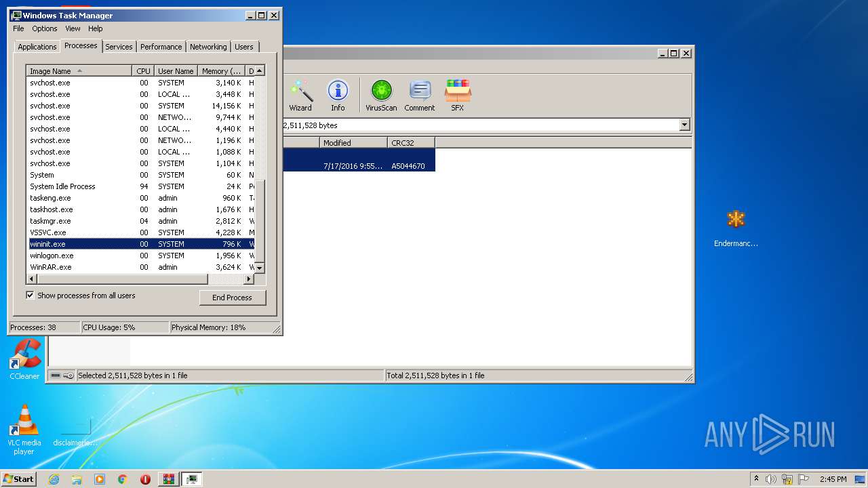Open Action Center flag icon
Screen dimensions: 868x488
[x=804, y=479]
